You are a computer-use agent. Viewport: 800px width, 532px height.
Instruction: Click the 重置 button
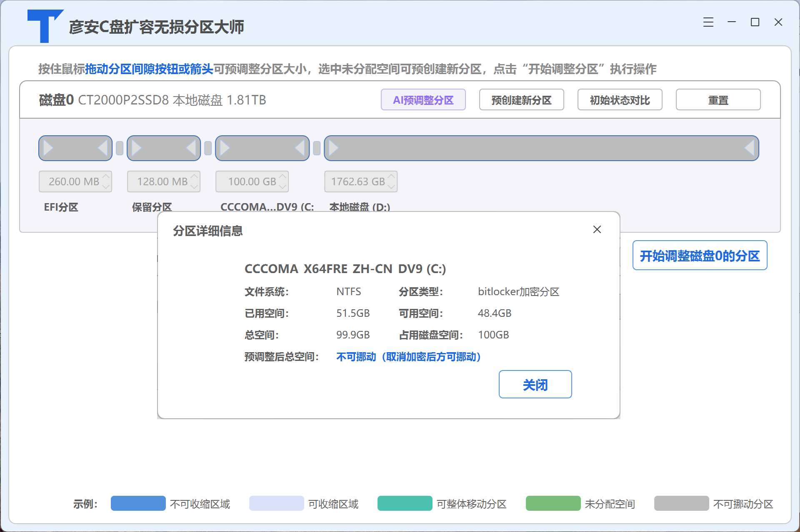pyautogui.click(x=718, y=100)
